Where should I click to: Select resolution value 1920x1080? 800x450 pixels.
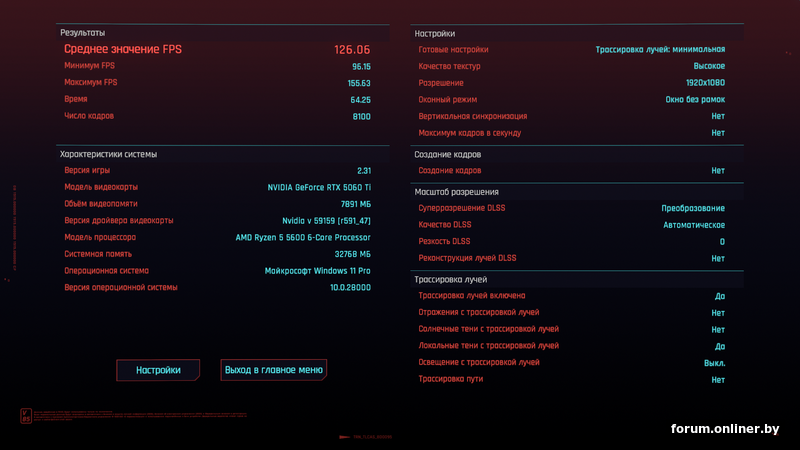coord(705,83)
